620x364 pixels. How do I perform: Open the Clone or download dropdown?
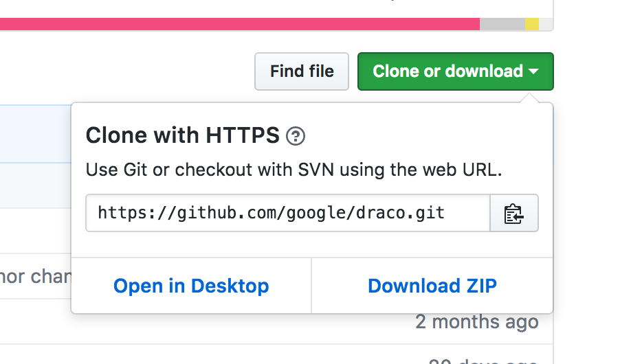pyautogui.click(x=448, y=71)
